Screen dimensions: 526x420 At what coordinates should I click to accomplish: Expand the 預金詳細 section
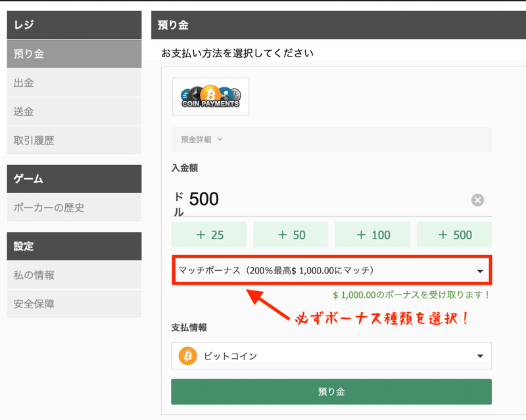click(196, 139)
